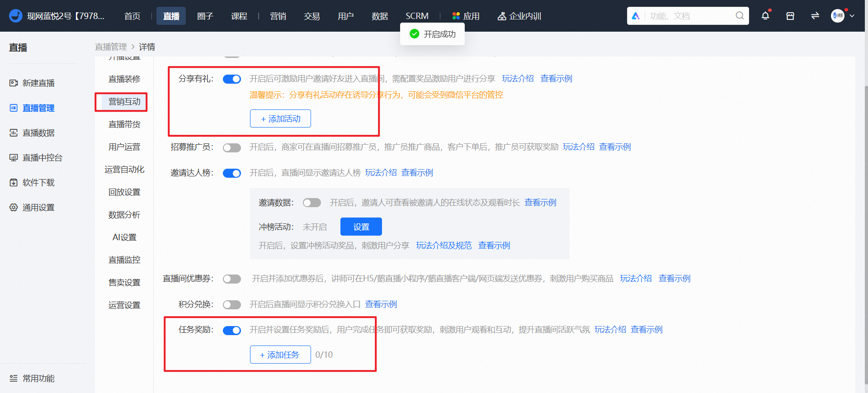Click the blue 设置 button for 冲榜活动

click(361, 227)
